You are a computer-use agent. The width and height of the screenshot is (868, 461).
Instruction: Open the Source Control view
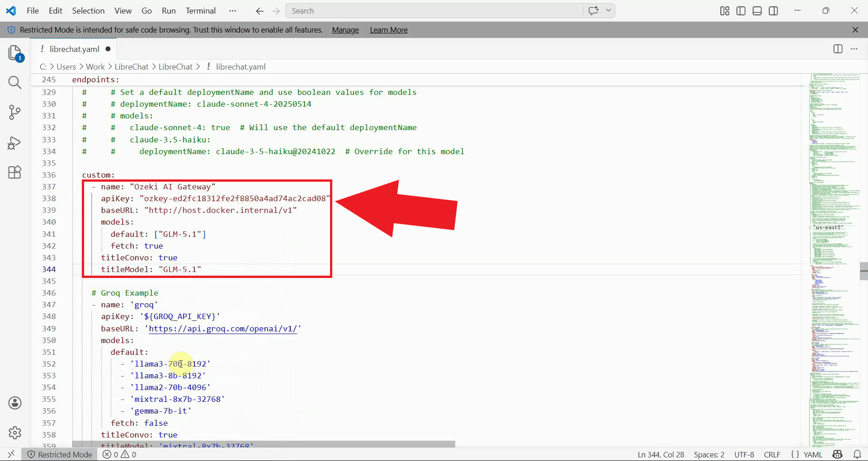(x=15, y=113)
